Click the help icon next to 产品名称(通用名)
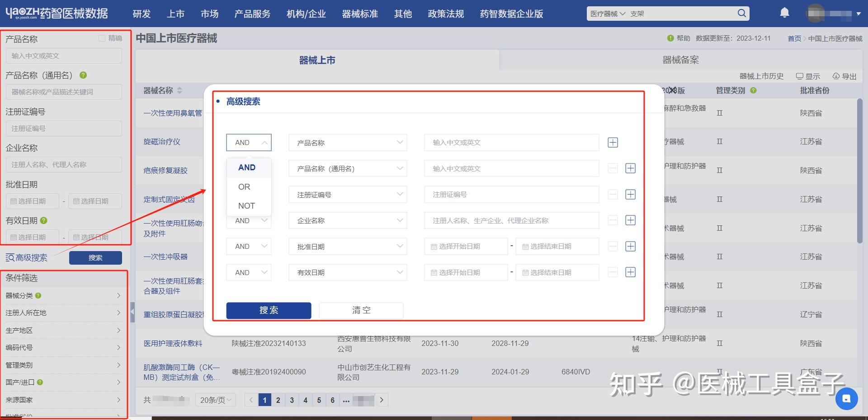This screenshot has width=868, height=420. pos(83,75)
